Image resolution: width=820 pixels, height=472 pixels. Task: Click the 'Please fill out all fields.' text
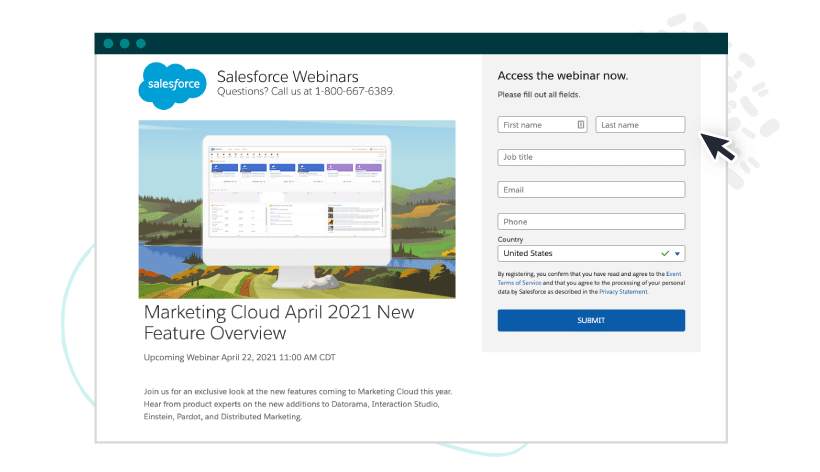[x=539, y=95]
